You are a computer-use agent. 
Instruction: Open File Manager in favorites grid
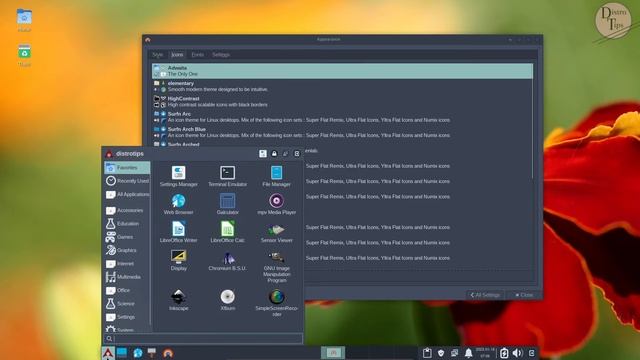(x=276, y=176)
